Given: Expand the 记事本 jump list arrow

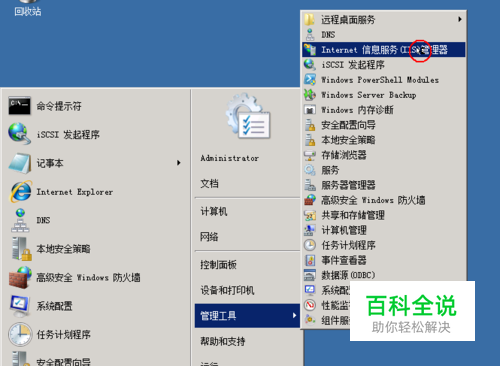Looking at the screenshot, I should [x=179, y=163].
